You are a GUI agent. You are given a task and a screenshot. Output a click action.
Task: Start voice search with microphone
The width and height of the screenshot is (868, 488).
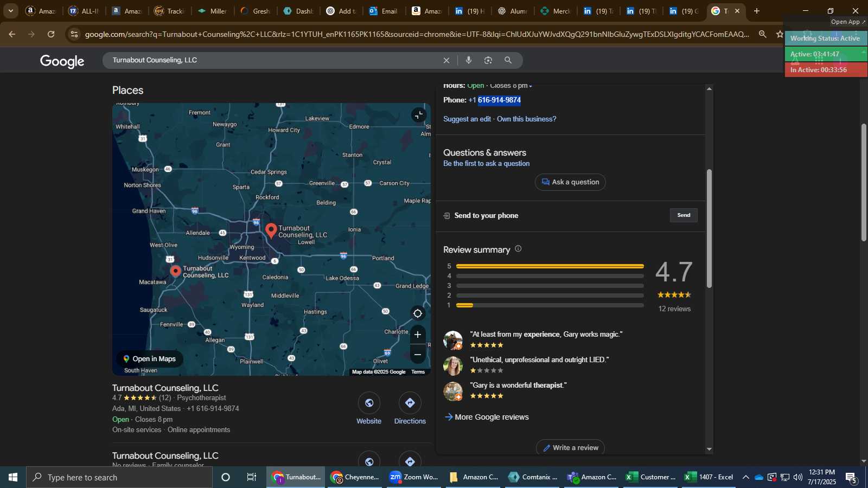(x=469, y=60)
